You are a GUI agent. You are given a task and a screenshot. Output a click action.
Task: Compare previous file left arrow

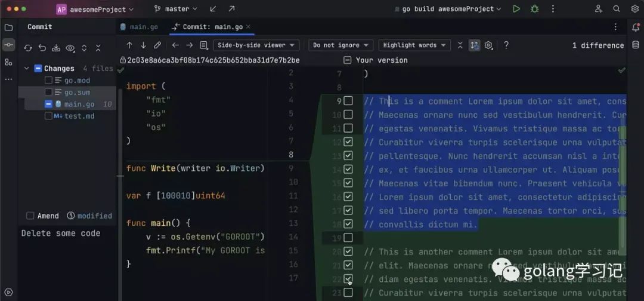point(175,45)
